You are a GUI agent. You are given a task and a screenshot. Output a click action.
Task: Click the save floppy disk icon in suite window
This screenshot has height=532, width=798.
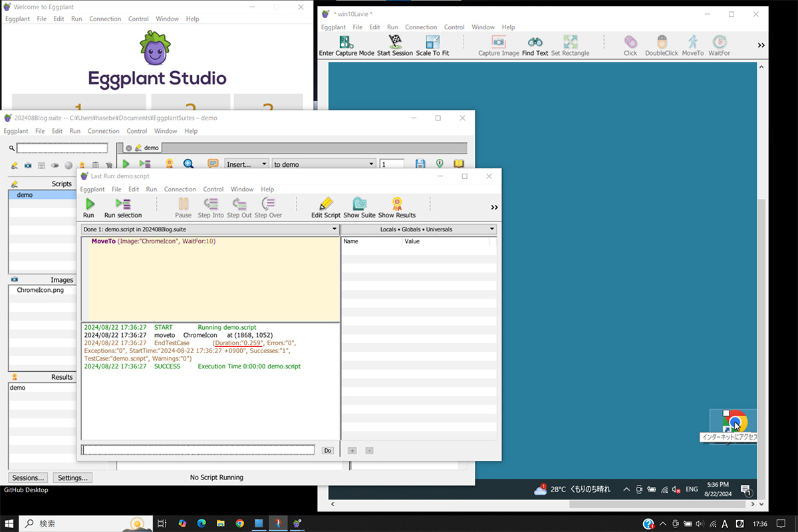(420, 164)
